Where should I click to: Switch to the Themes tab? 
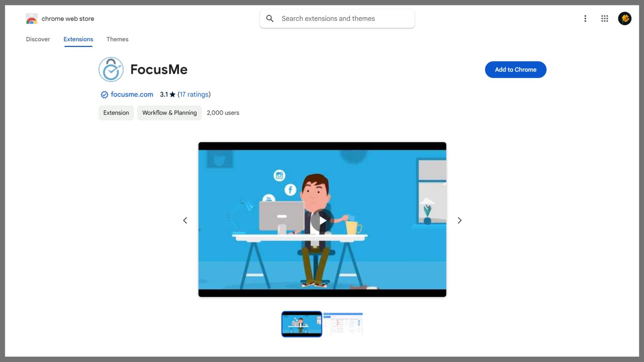point(118,39)
